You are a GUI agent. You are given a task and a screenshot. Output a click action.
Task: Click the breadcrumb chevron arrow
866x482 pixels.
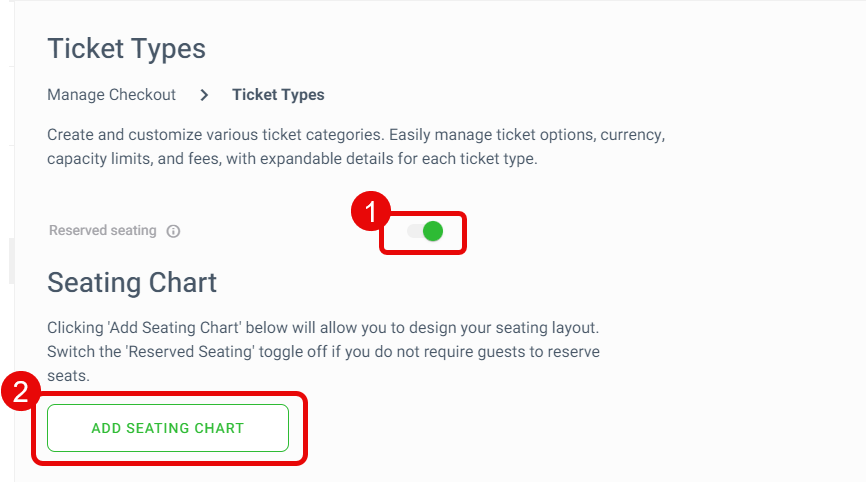point(204,95)
